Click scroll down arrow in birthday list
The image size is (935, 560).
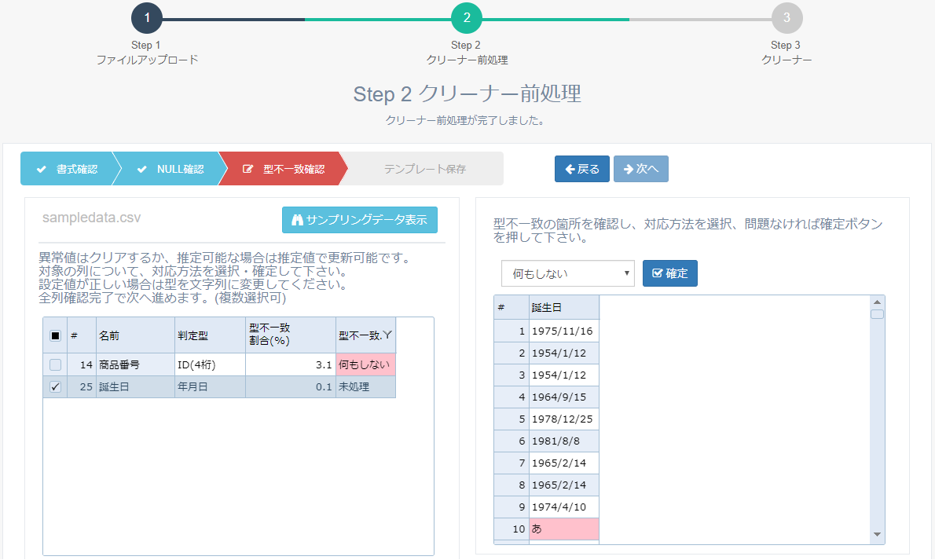pos(877,534)
